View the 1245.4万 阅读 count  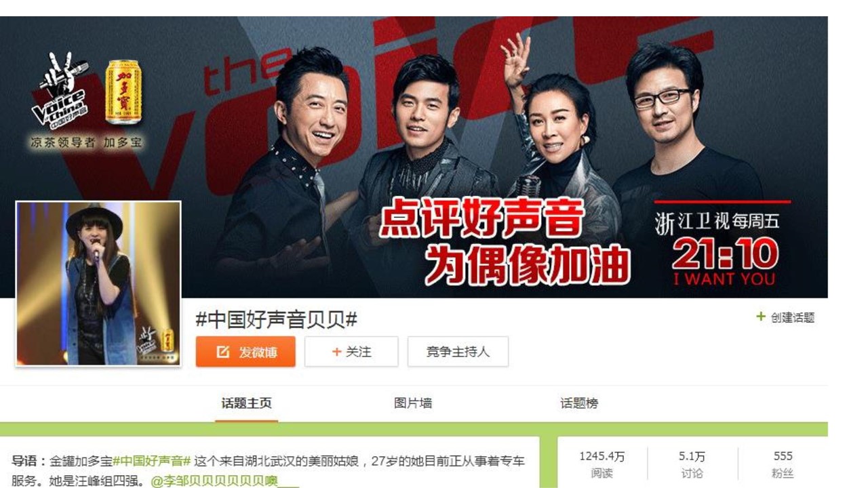pos(601,464)
